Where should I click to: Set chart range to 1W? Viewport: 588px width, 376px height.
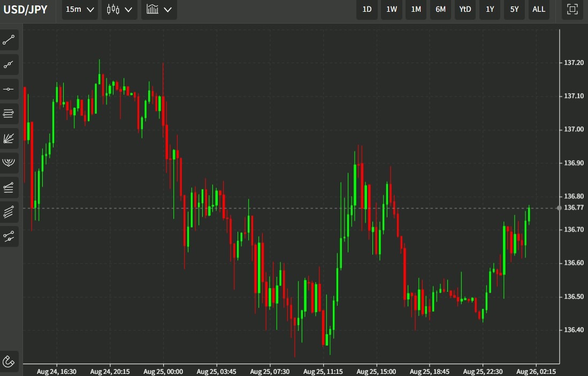coord(392,10)
